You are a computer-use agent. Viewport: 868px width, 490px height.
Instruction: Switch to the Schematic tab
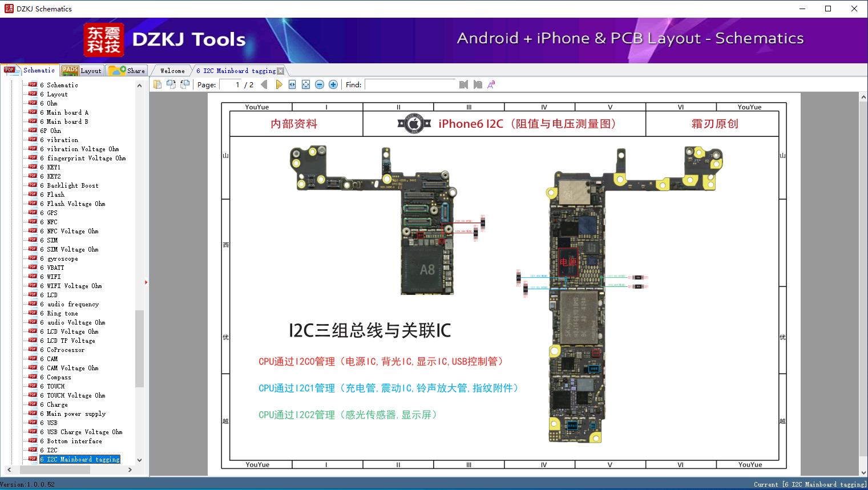click(30, 70)
